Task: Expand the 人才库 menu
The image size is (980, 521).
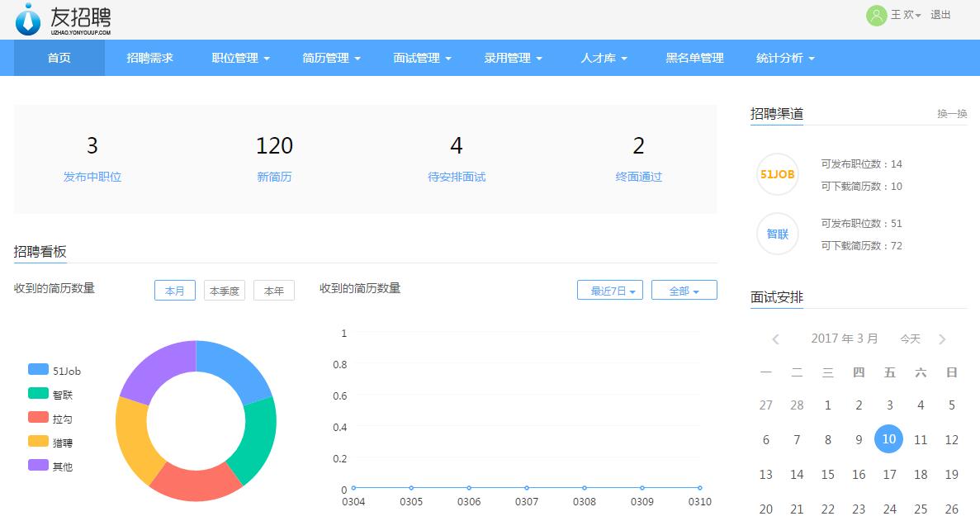Action: click(x=604, y=58)
